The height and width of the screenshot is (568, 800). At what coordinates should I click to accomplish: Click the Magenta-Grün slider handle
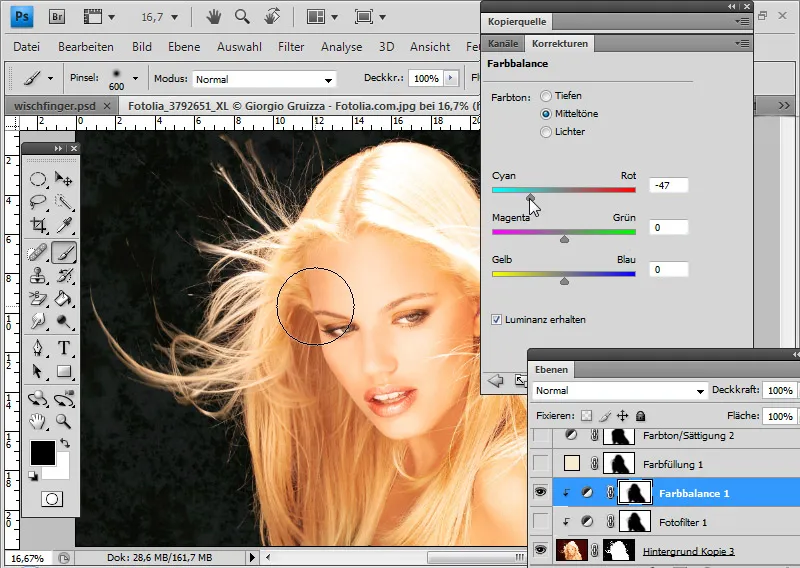point(564,239)
